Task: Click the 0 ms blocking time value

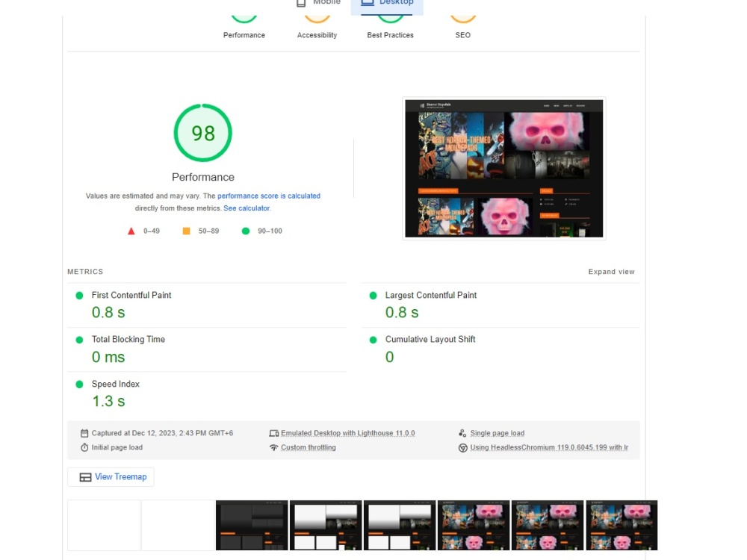Action: (x=108, y=357)
